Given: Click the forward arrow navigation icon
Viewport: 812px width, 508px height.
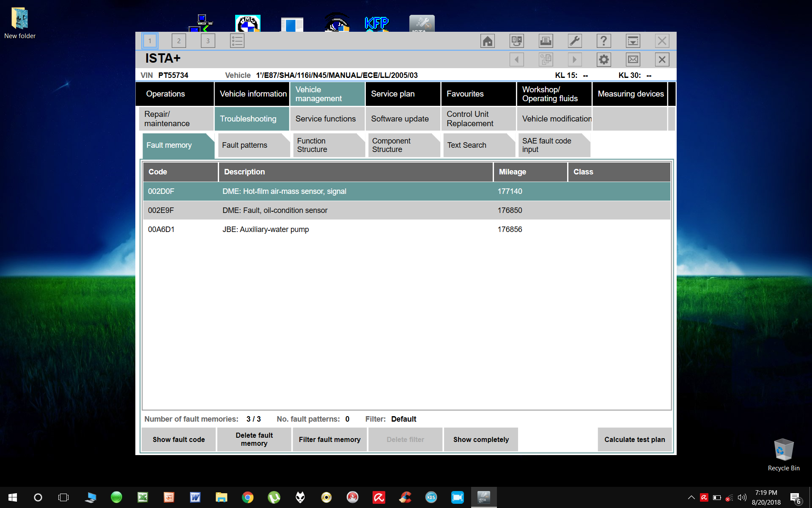Looking at the screenshot, I should coord(575,60).
